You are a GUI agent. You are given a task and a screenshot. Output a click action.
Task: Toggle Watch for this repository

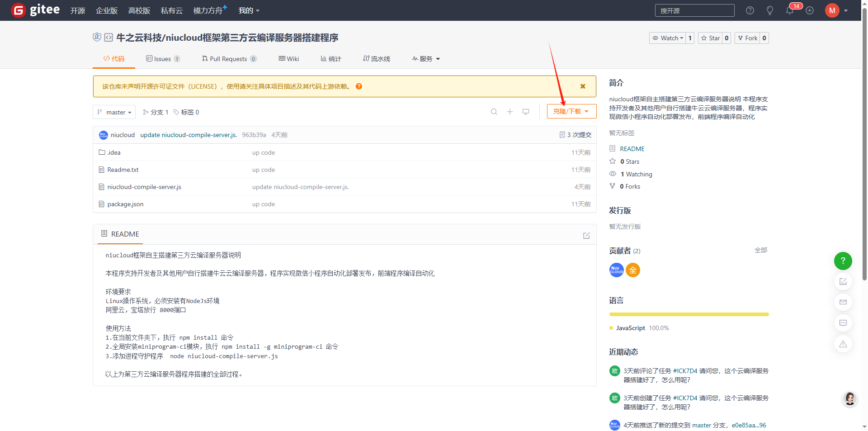[668, 38]
